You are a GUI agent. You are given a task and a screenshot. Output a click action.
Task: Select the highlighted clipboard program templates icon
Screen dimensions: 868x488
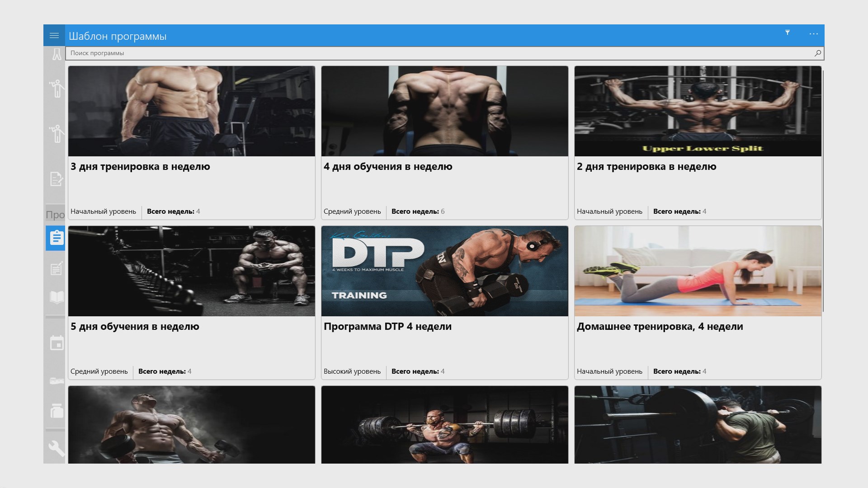[x=56, y=238]
